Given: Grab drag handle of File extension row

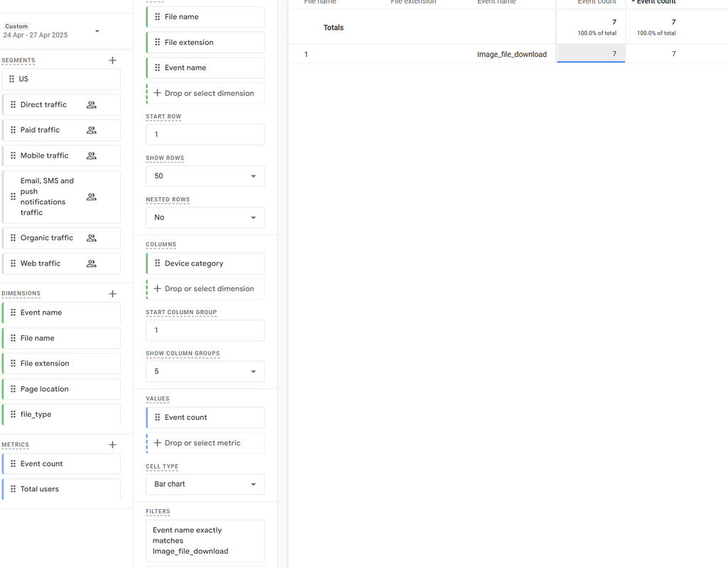Looking at the screenshot, I should pos(158,42).
